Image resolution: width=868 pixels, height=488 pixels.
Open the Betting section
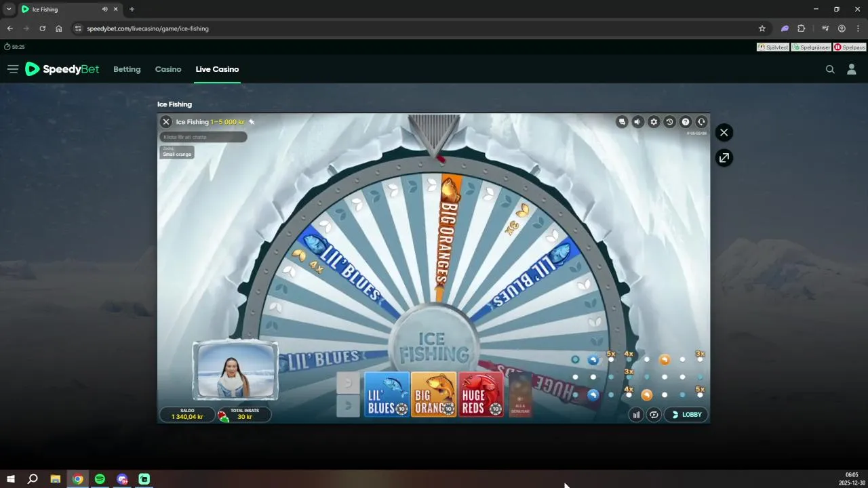click(127, 69)
